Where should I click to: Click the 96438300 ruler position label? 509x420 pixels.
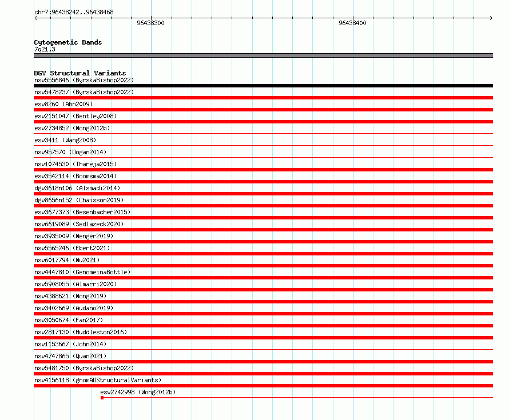click(150, 23)
